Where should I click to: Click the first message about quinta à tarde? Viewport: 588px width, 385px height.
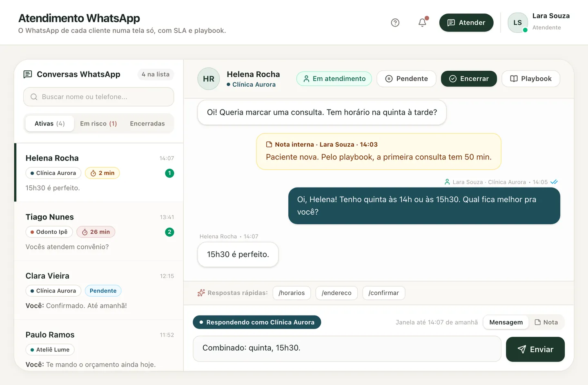click(322, 112)
